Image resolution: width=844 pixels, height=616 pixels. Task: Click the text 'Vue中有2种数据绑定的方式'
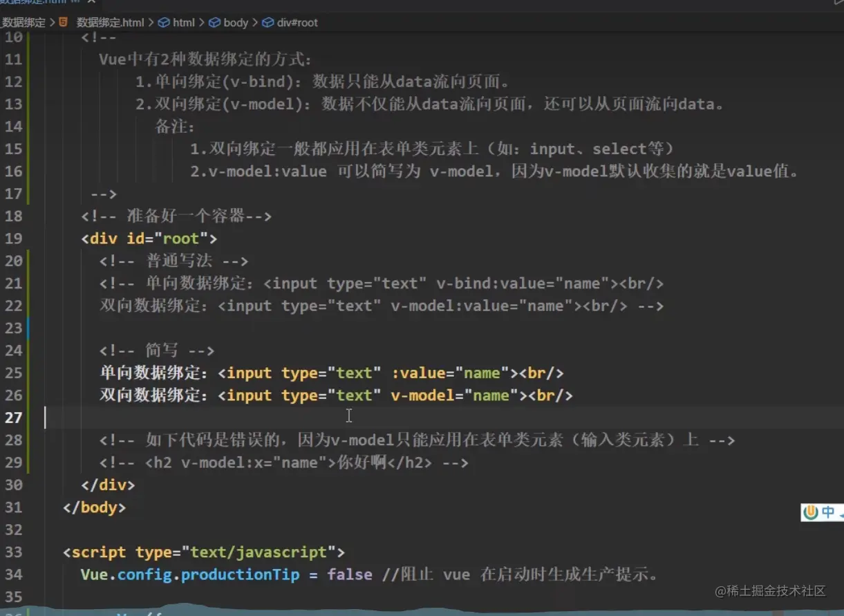point(203,59)
